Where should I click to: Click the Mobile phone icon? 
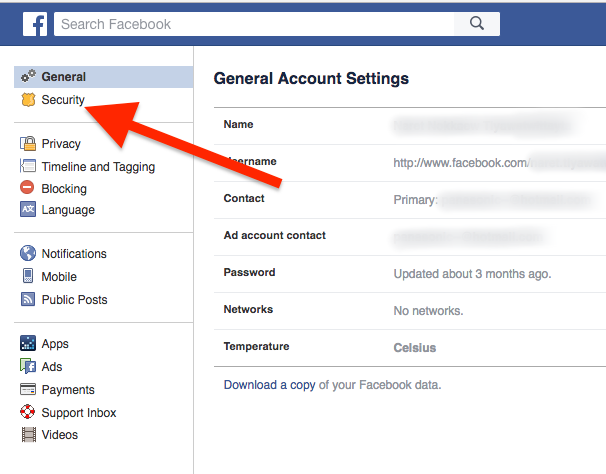[28, 276]
